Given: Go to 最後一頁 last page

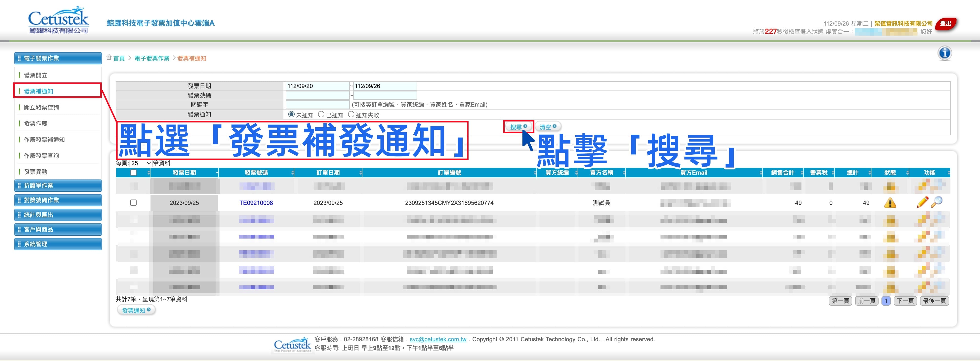Looking at the screenshot, I should point(934,301).
